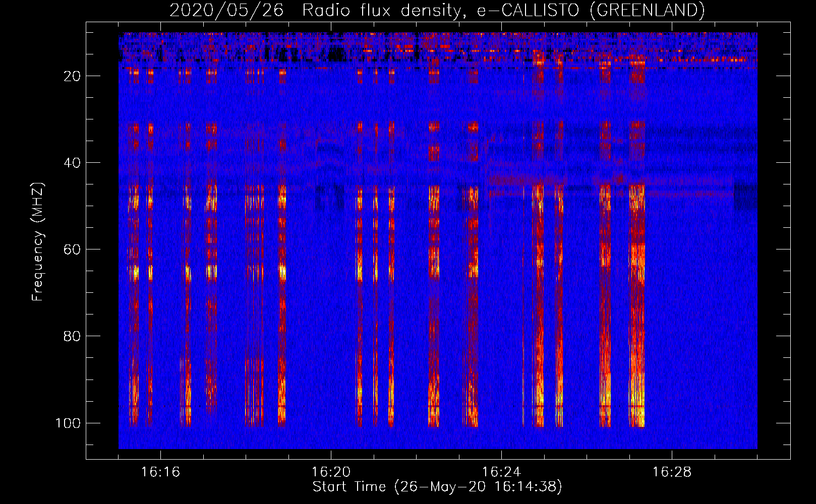
Task: Click the 'Start Time (26-May-20 16:14:38)' label
Action: click(437, 487)
